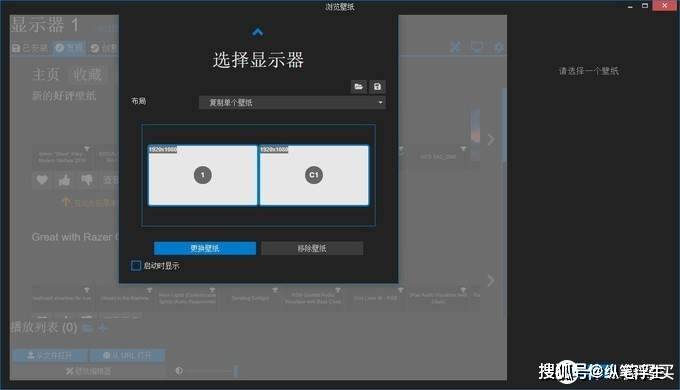The image size is (680, 390).
Task: Toggle the 启动时显示 checkbox
Action: pyautogui.click(x=136, y=265)
